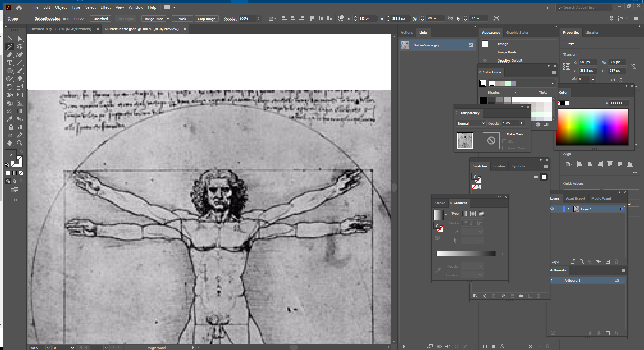Switch Swatches panel to thumbnail view
Screen dimensions: 644x350
point(544,177)
